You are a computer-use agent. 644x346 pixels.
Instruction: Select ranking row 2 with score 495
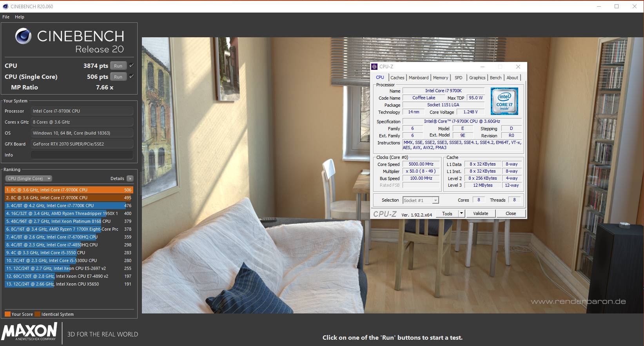69,198
